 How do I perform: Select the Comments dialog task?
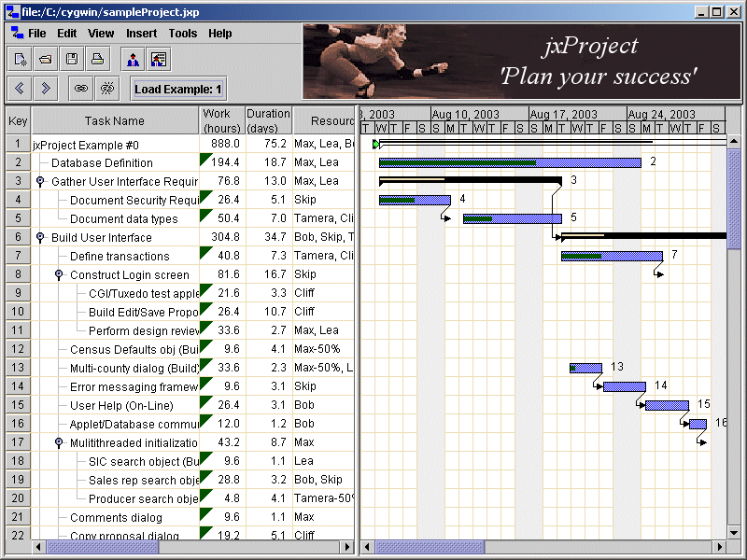click(116, 517)
